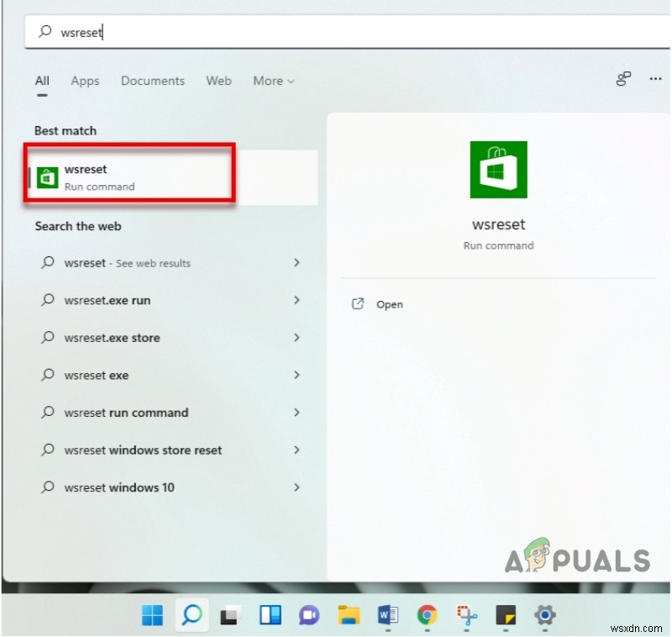Screen dimensions: 672x637
Task: Select the Web filter in search
Action: click(218, 81)
